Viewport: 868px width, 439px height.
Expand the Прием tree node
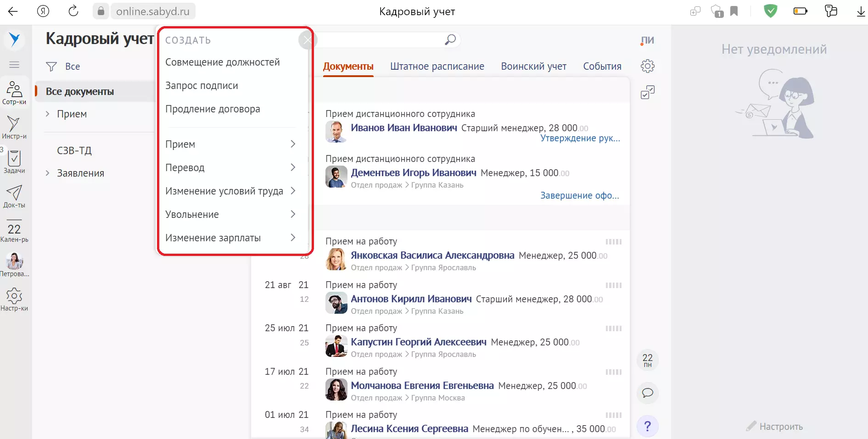coord(47,114)
